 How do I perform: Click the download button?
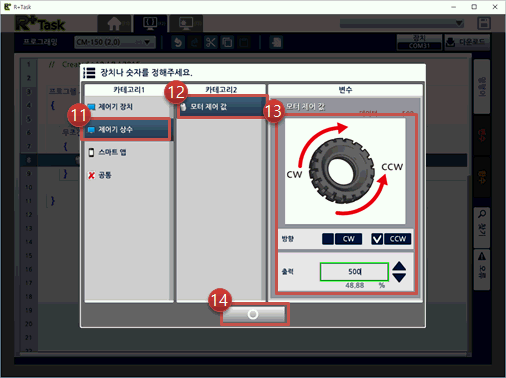(x=467, y=42)
